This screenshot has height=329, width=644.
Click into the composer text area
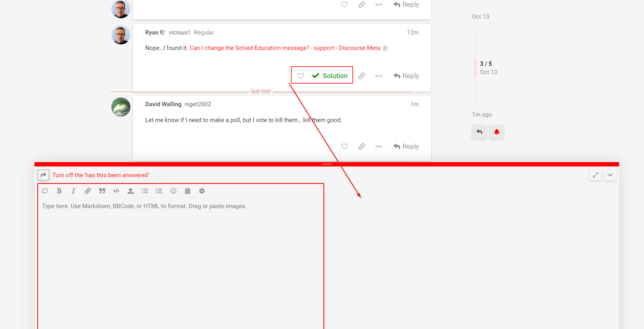pyautogui.click(x=181, y=264)
